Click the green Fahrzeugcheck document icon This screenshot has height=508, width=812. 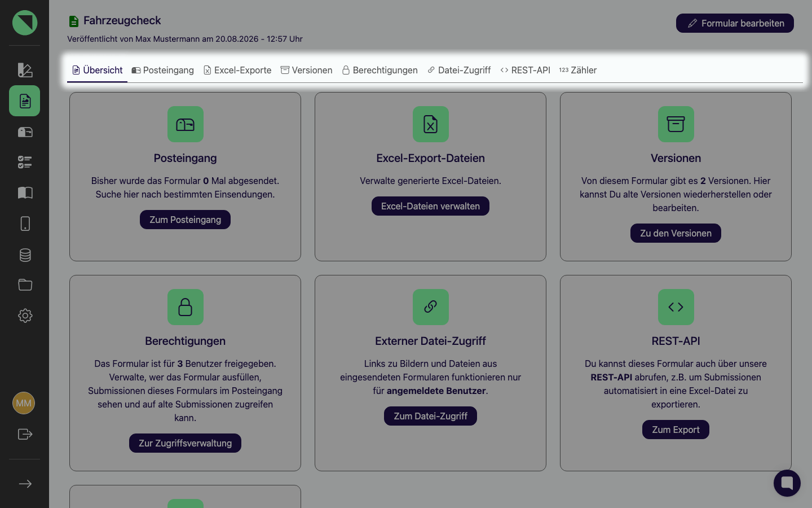click(73, 21)
